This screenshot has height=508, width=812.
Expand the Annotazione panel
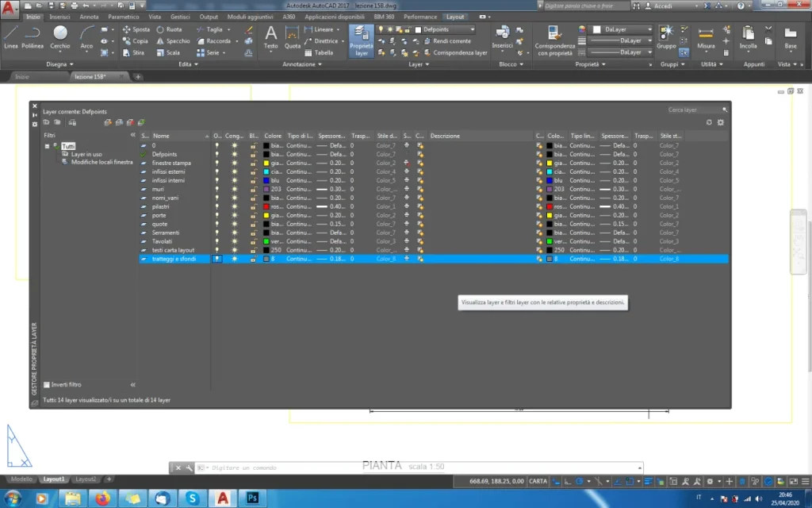(x=302, y=64)
